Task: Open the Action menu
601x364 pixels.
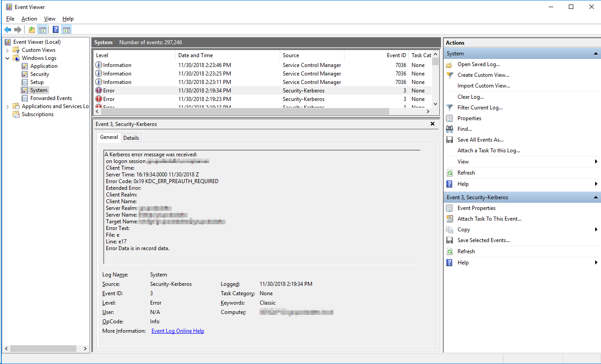Action: click(29, 19)
